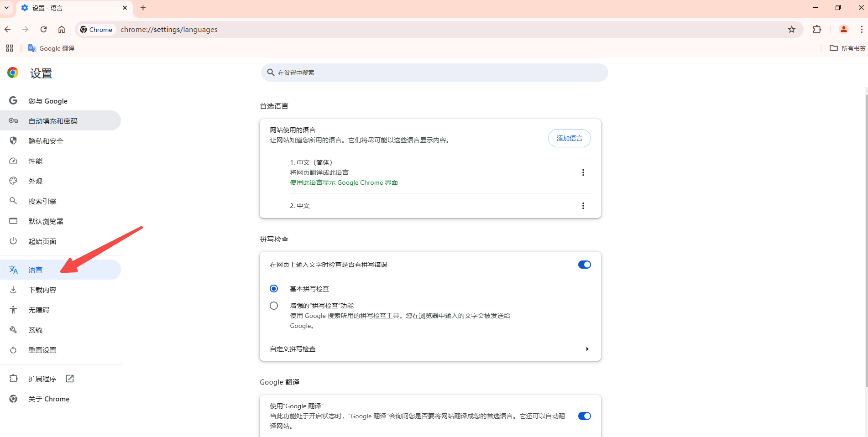
Task: Click the bookmark star icon in address bar
Action: tap(791, 30)
